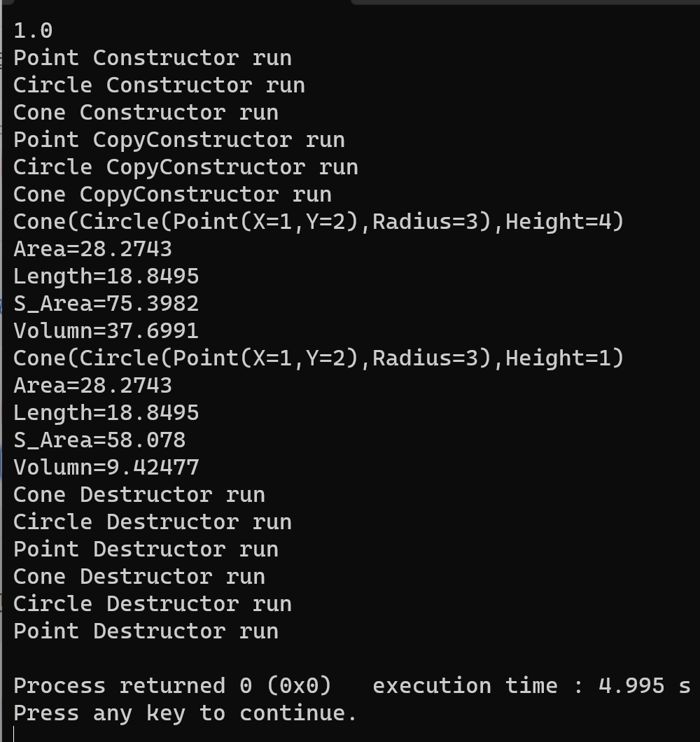Click the Cone line with Height=4
The width and height of the screenshot is (700, 742).
coord(318,222)
